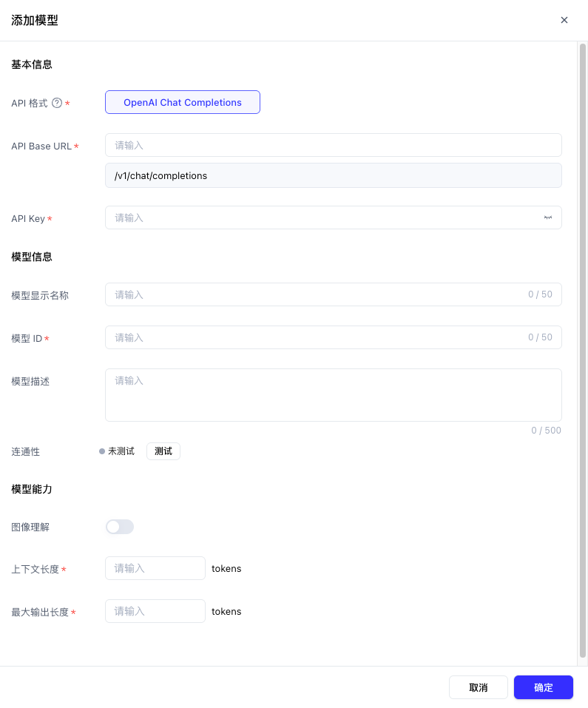Click the 基本信息 section heading

[x=32, y=64]
